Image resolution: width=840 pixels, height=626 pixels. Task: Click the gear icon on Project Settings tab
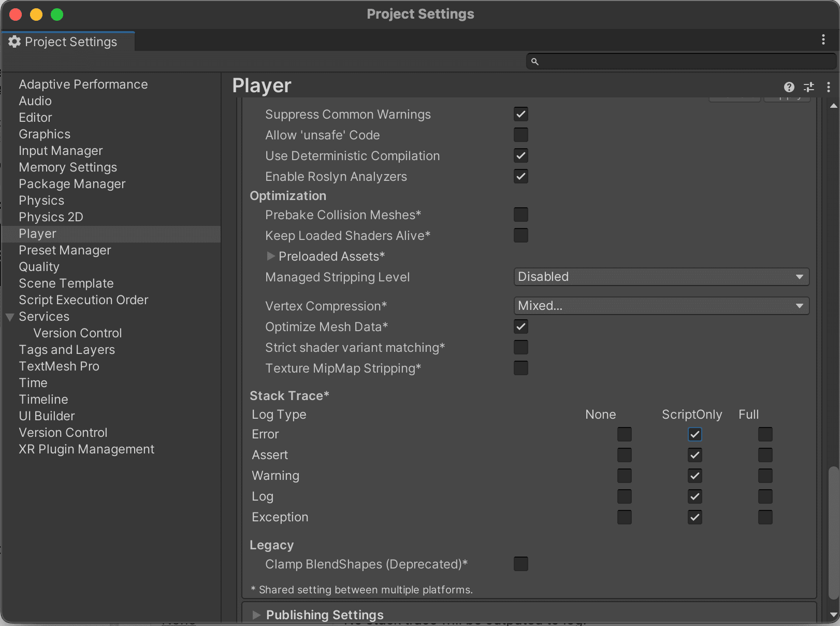click(15, 41)
